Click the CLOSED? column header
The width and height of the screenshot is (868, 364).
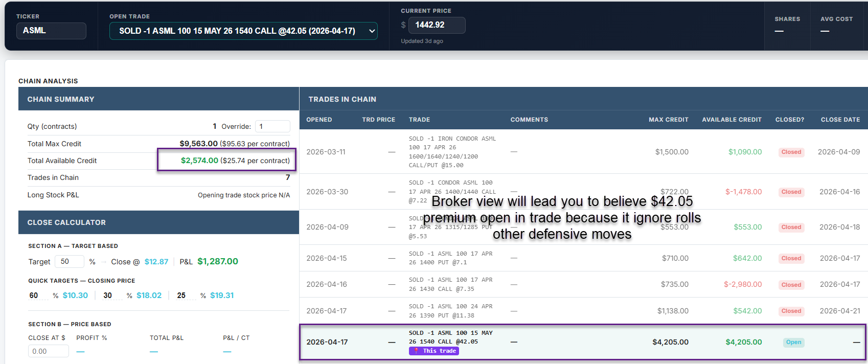click(x=789, y=120)
